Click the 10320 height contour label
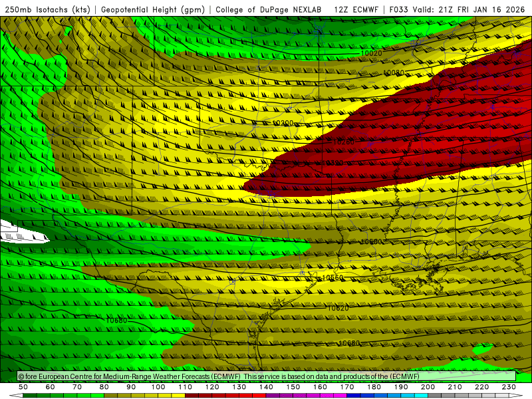The height and width of the screenshot is (399, 532). (332, 163)
